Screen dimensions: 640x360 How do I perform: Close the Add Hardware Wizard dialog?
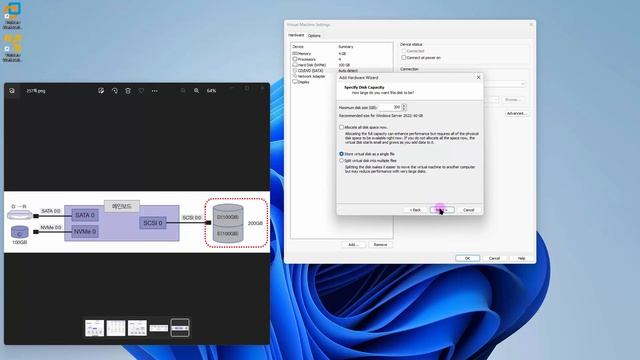tap(478, 77)
